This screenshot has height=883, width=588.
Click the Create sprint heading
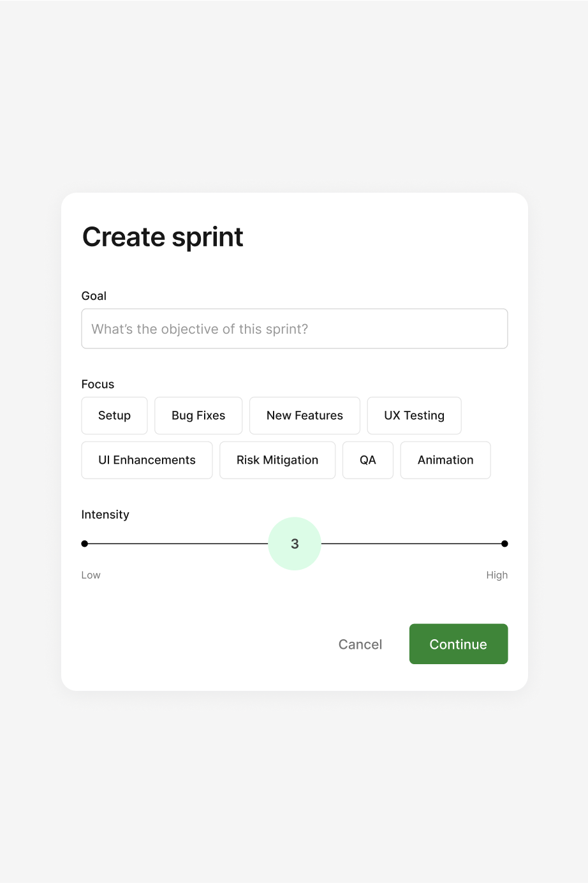(163, 237)
